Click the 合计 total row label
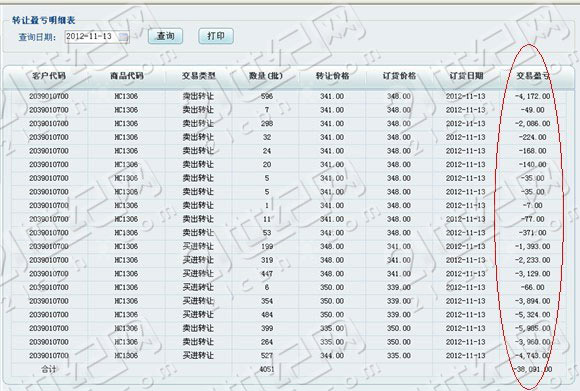 (49, 369)
